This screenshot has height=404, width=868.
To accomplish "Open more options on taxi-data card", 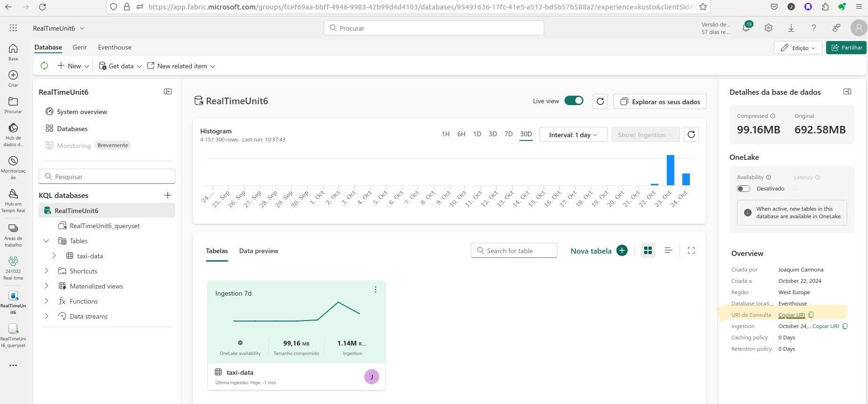I will pos(376,289).
